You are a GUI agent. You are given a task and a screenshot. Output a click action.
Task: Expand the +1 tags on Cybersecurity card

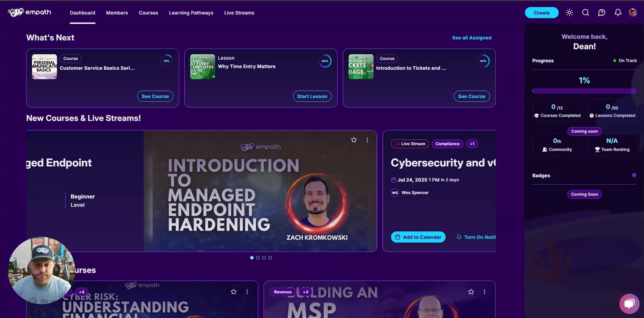(472, 144)
